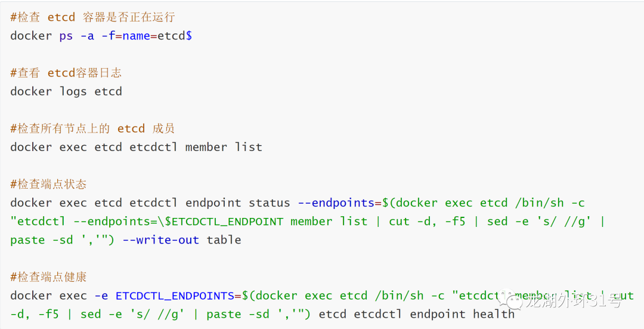Click the 'docker logs etcd' command
The image size is (644, 329).
(x=66, y=91)
